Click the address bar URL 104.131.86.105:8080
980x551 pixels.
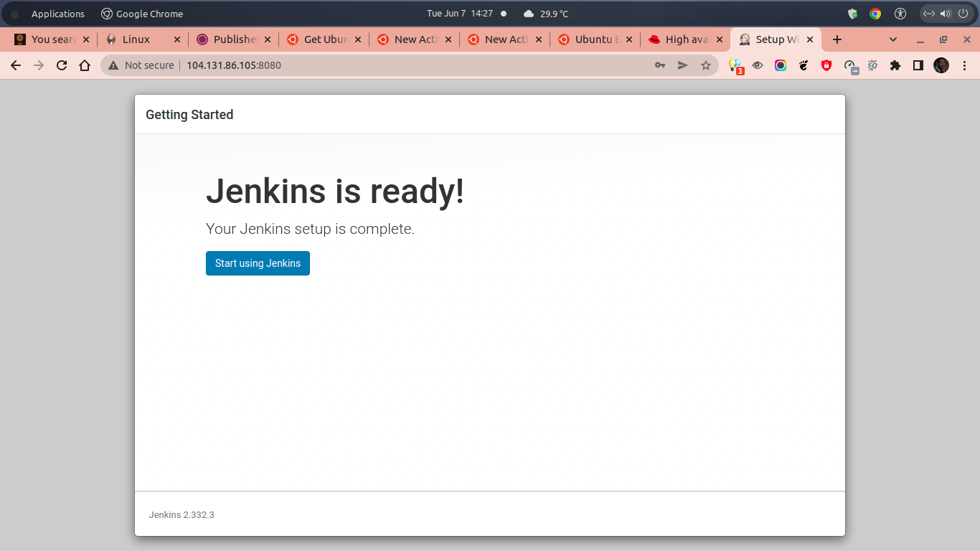[234, 65]
